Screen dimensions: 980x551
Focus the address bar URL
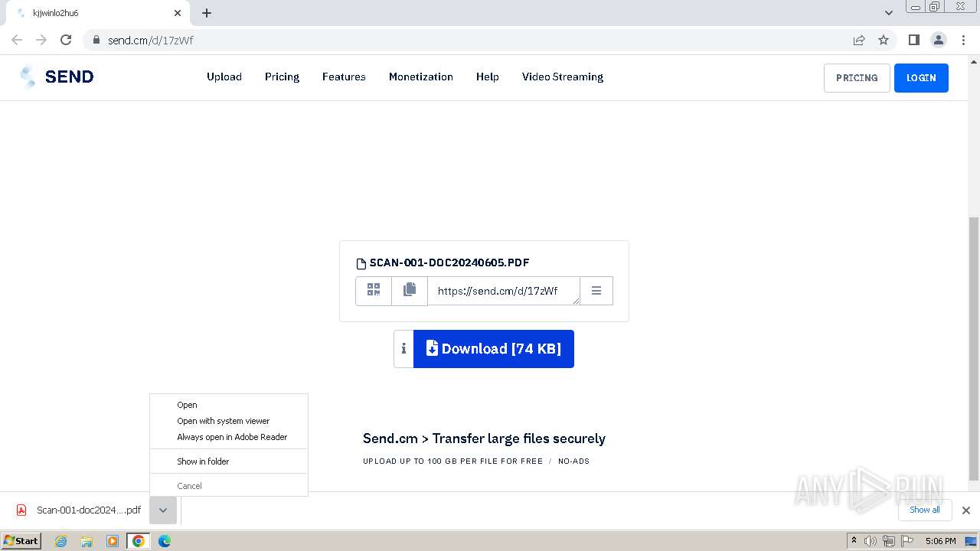(x=151, y=40)
